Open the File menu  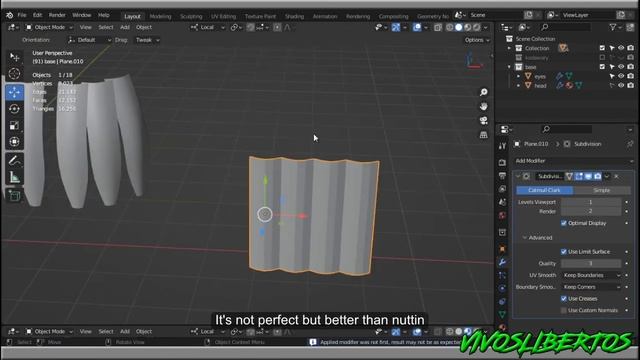pos(22,15)
